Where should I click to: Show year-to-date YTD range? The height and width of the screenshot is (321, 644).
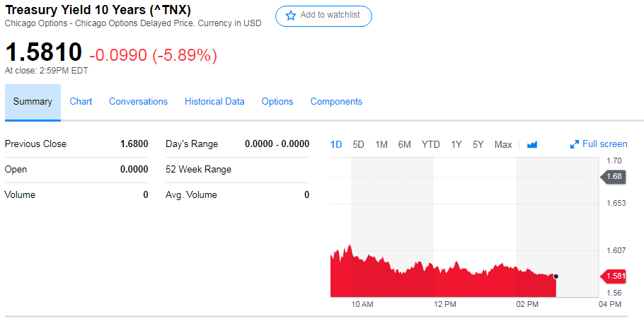click(x=431, y=144)
